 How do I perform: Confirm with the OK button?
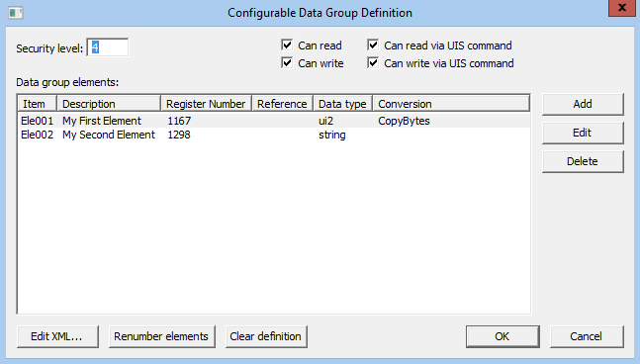click(503, 336)
